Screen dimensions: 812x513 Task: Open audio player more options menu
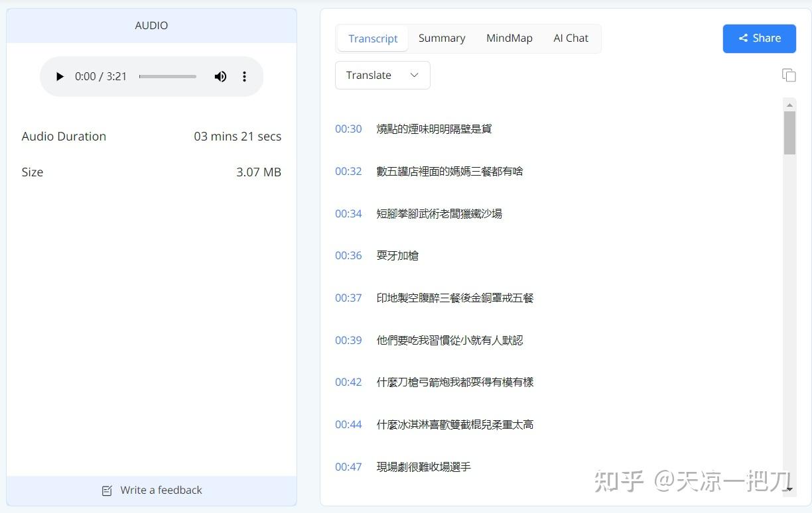point(244,76)
